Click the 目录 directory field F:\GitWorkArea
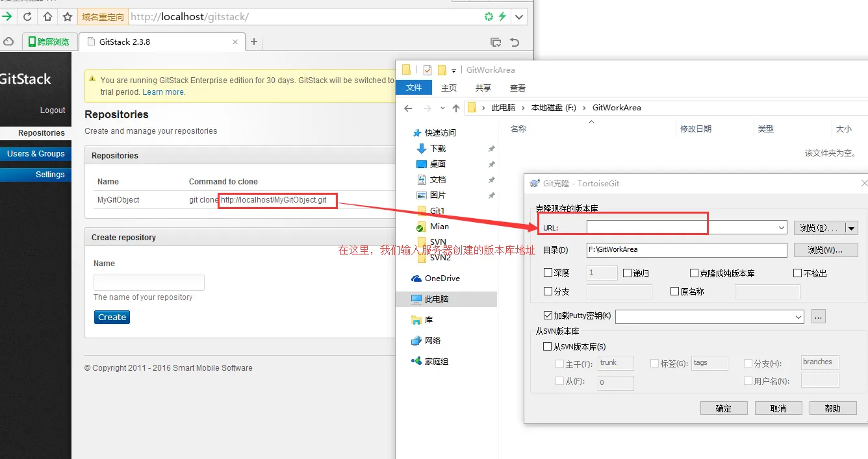The height and width of the screenshot is (459, 868). tap(687, 250)
